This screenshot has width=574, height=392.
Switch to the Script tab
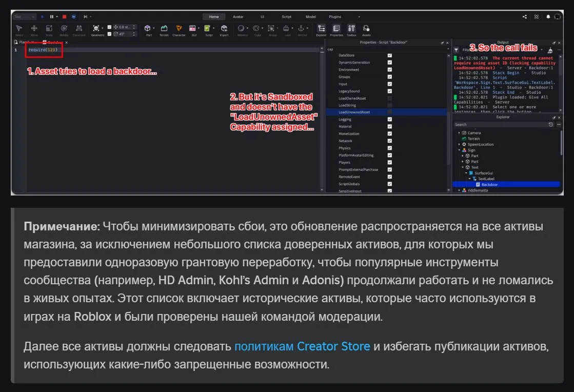click(x=286, y=17)
